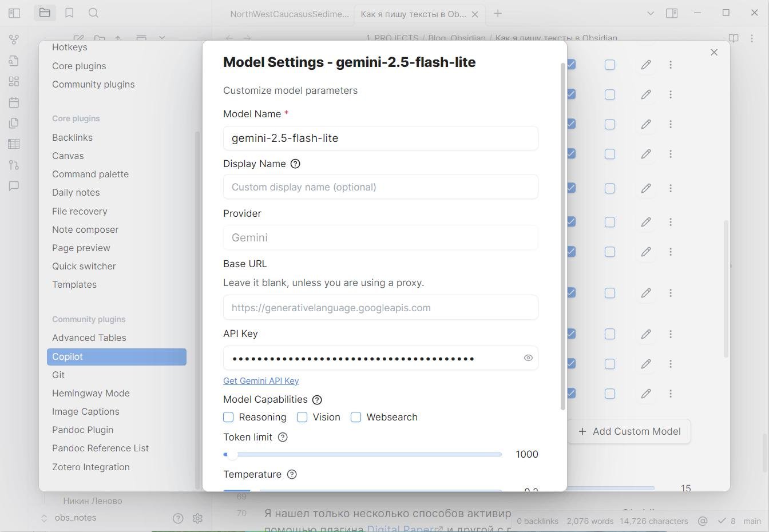Select the table icon in left ribbon
769x532 pixels.
(14, 144)
